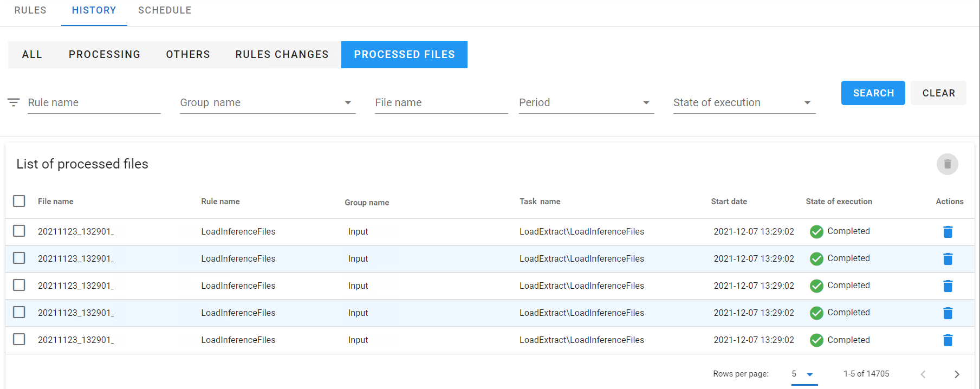Select the Rules Changes tab
980x389 pixels.
282,55
